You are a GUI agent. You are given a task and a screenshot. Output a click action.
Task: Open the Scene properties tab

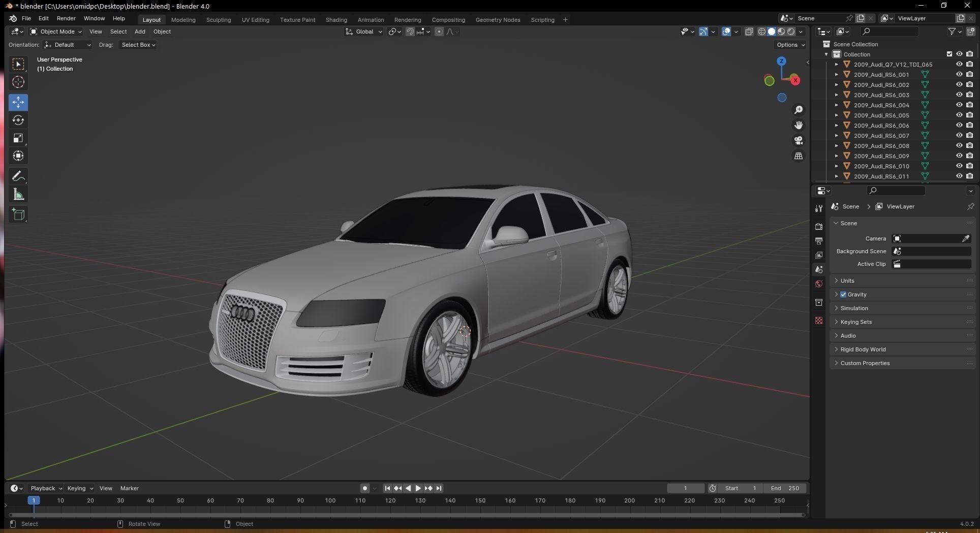819,269
